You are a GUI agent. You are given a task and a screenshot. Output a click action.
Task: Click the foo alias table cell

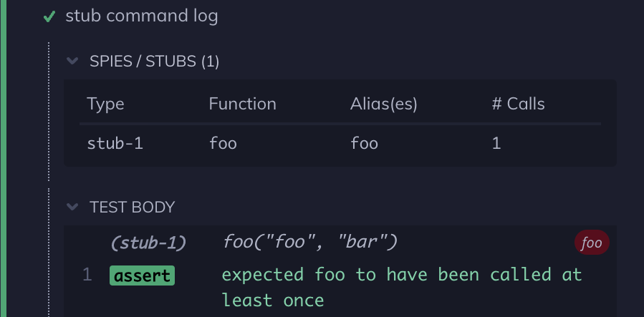coord(364,143)
